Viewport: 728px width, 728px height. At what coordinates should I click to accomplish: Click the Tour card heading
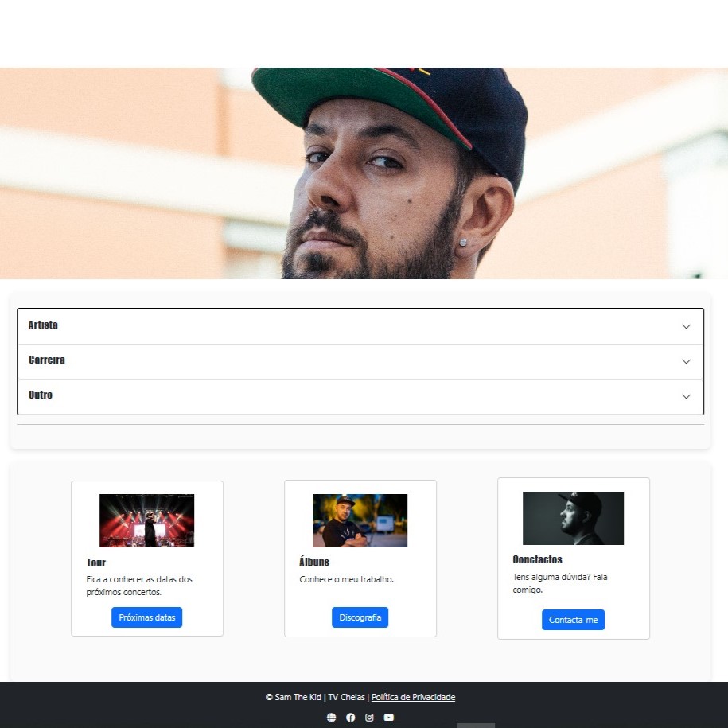[x=96, y=563]
